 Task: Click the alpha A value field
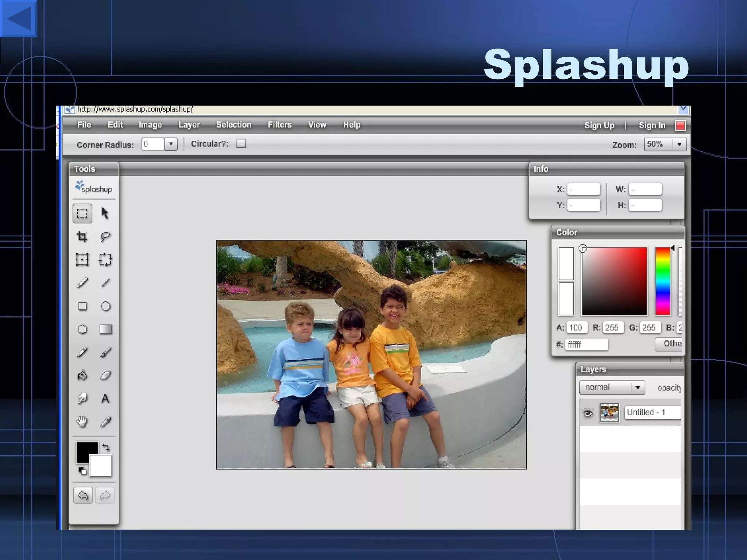click(x=577, y=327)
